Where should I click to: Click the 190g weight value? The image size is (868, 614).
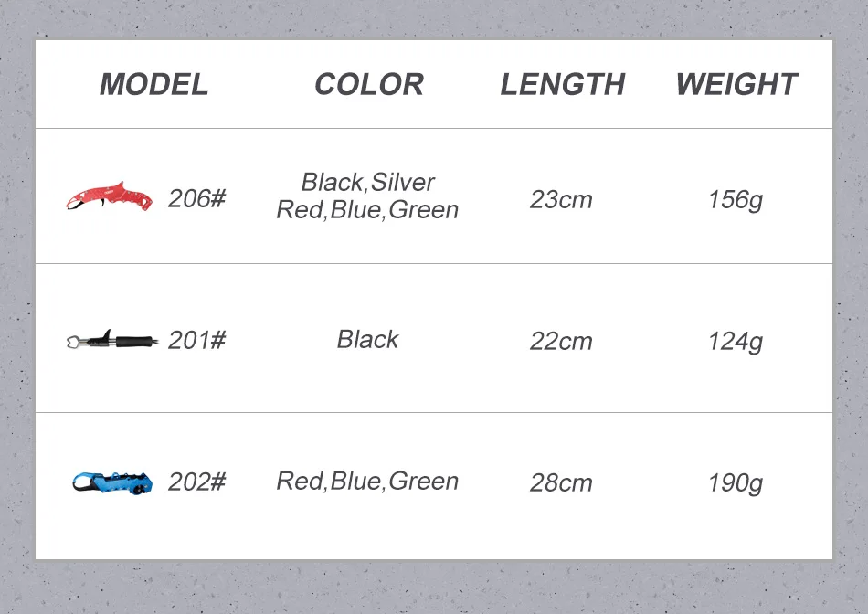[x=735, y=483]
